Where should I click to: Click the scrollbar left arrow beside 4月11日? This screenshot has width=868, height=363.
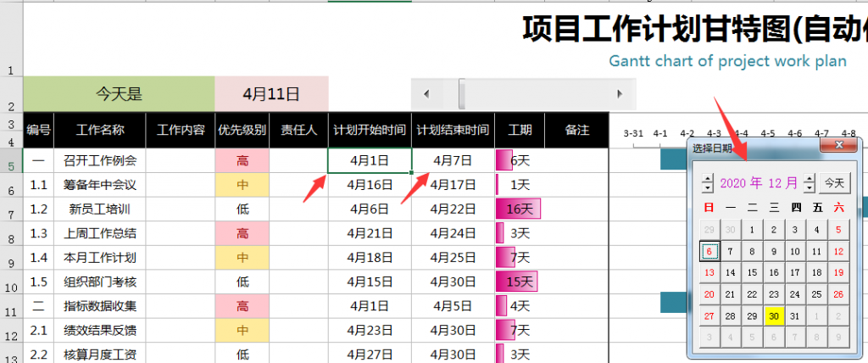tap(426, 94)
